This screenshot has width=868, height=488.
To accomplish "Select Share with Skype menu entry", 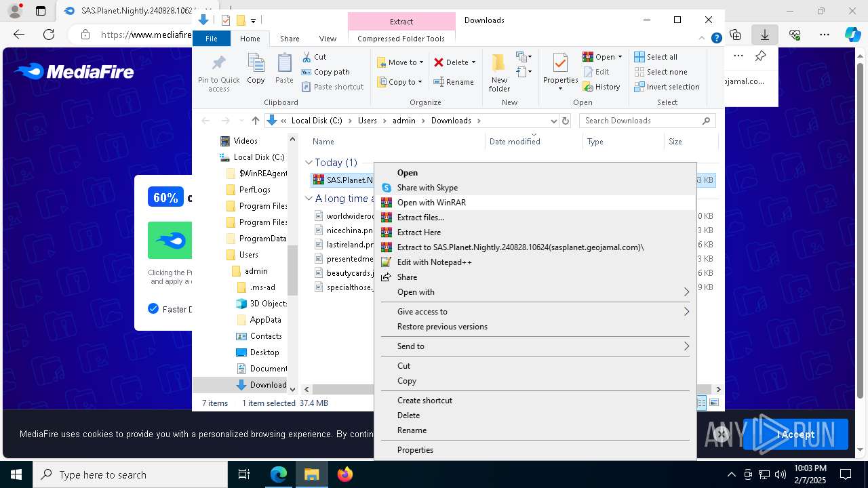I will (x=535, y=188).
